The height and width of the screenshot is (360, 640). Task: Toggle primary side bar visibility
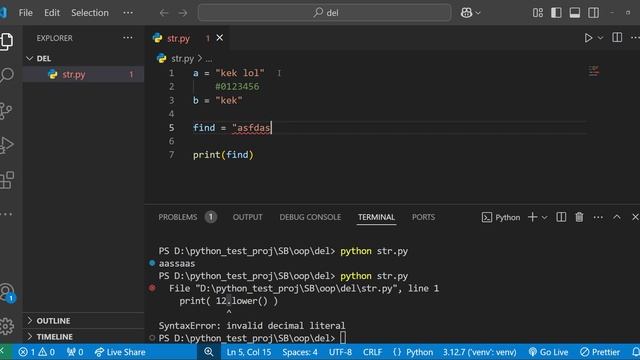(556, 13)
